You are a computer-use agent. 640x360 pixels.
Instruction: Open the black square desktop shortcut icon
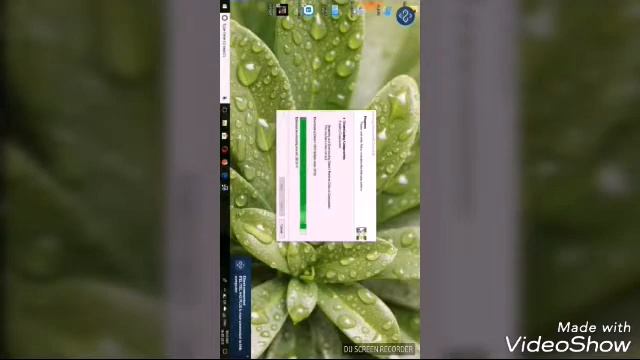point(282,10)
